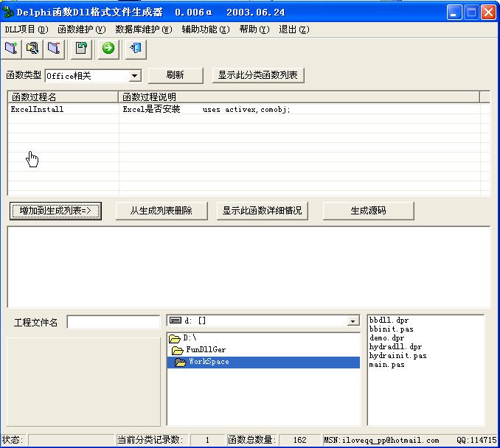Select the FunDllGer folder
Image resolution: width=500 pixels, height=448 pixels.
tap(198, 349)
